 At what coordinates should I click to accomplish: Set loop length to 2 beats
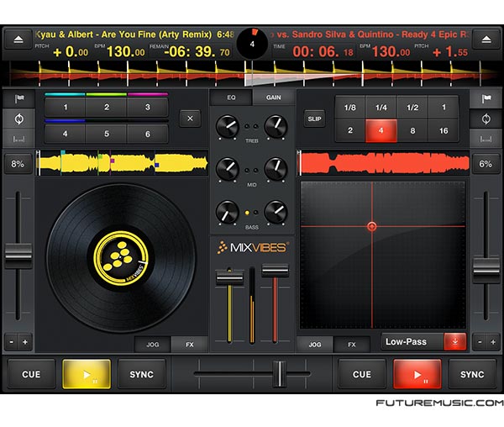(350, 130)
